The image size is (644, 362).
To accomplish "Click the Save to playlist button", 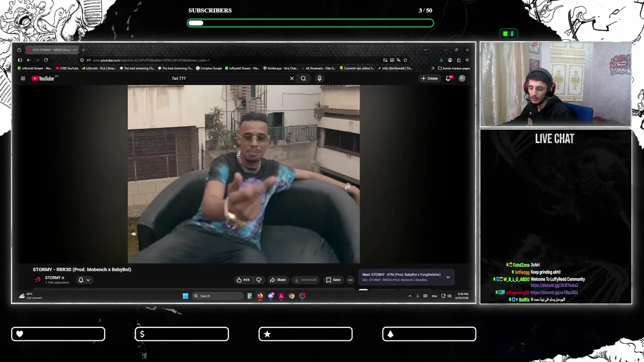I will pyautogui.click(x=333, y=280).
